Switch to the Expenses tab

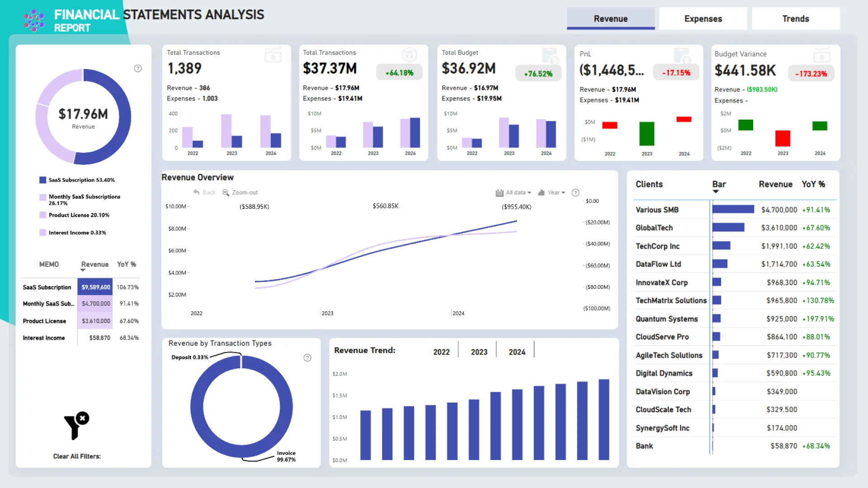pyautogui.click(x=703, y=19)
